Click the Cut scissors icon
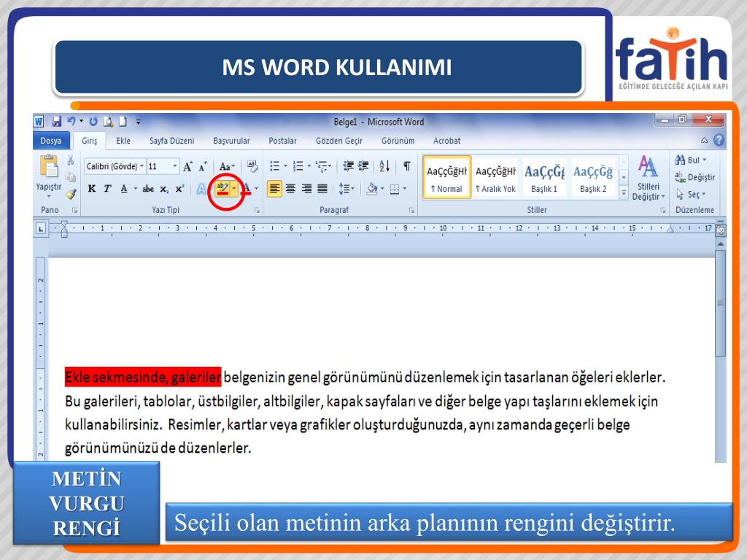Image resolution: width=747 pixels, height=560 pixels. tap(71, 160)
